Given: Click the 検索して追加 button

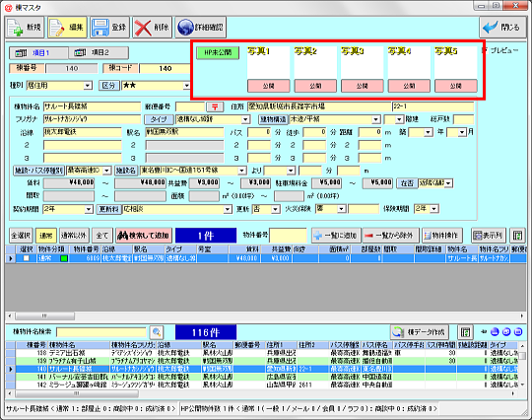Looking at the screenshot, I should pos(144,235).
